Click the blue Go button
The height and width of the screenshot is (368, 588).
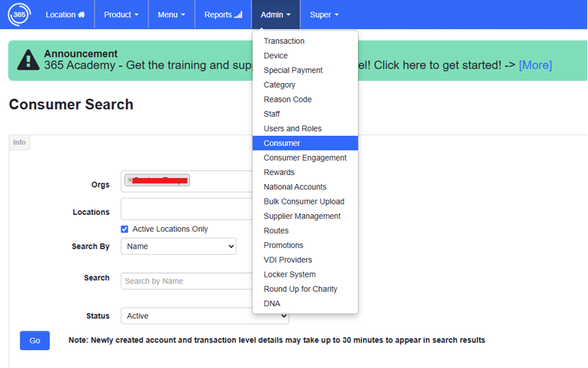tap(35, 341)
